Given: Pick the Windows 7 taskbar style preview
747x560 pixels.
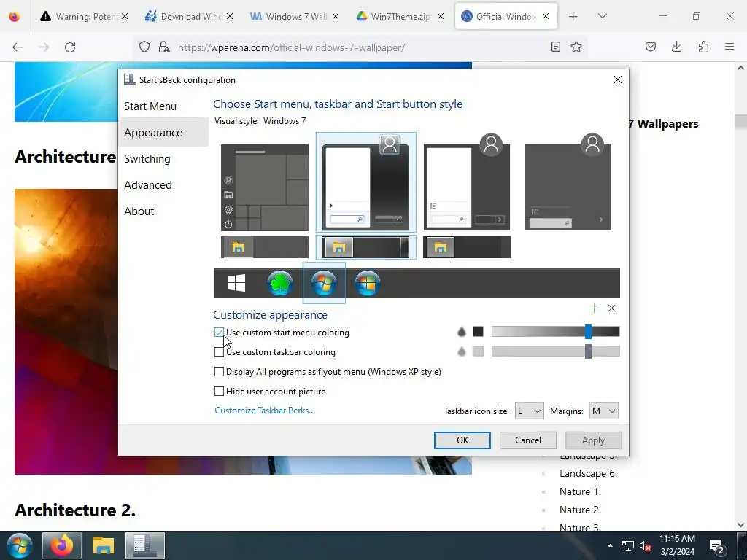Looking at the screenshot, I should click(x=366, y=247).
